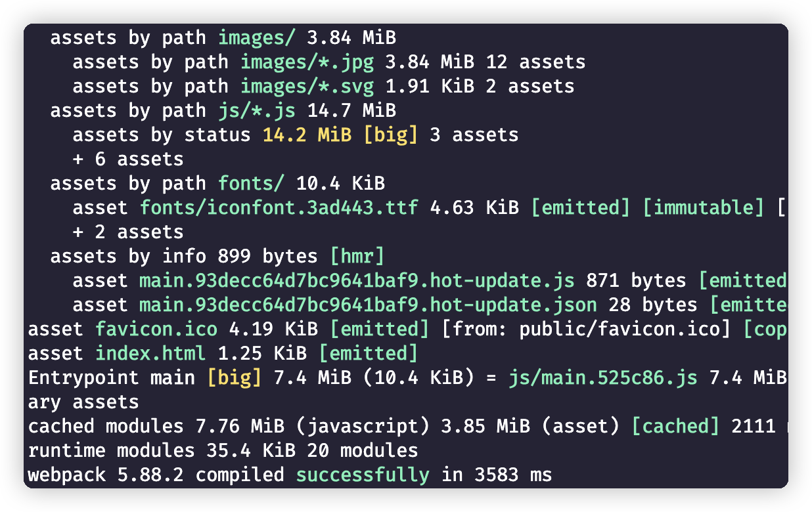Click the images/*.svg path text
Screen dimensions: 812x512
click(x=307, y=87)
